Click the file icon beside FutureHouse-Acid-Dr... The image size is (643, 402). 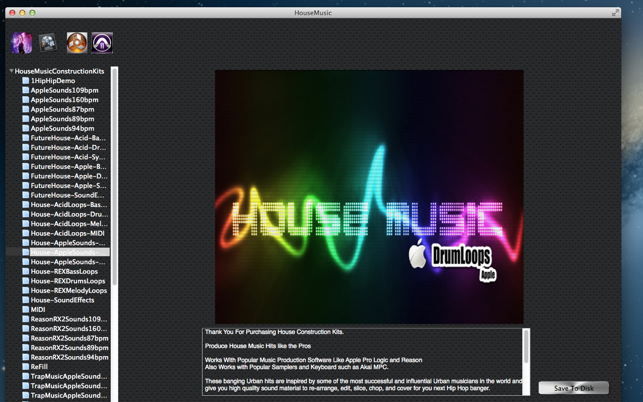[x=25, y=147]
